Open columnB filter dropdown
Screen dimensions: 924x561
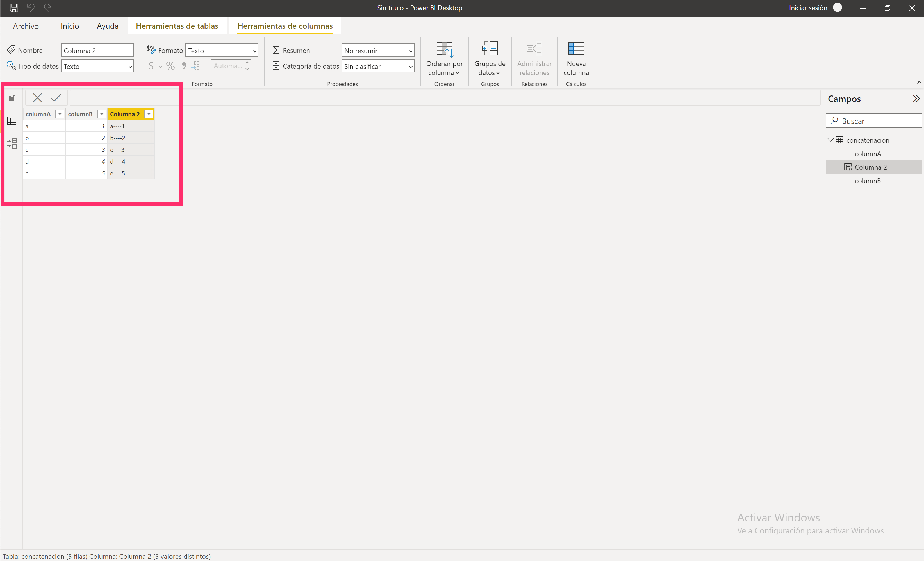click(102, 114)
